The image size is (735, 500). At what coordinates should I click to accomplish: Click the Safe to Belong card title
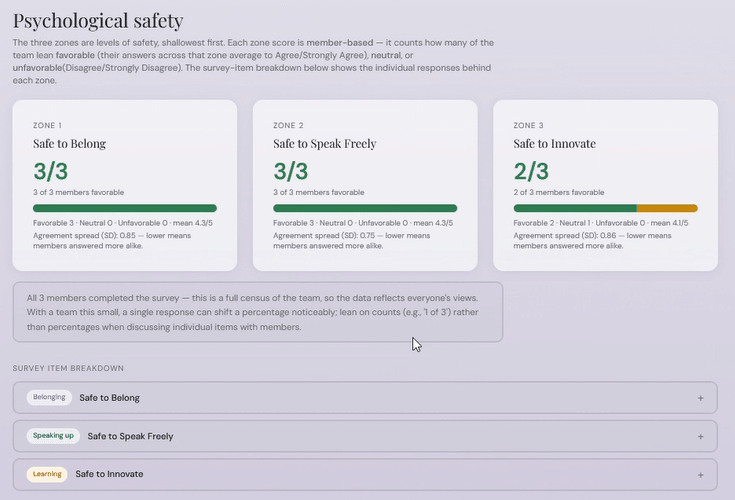pyautogui.click(x=69, y=144)
